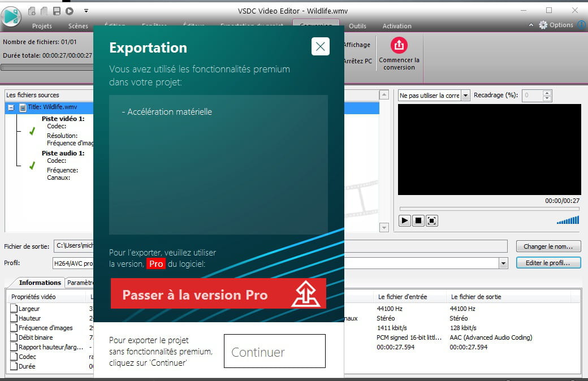Viewport: 588px width, 381px height.
Task: Create a new project from quick access toolbar
Action: click(32, 11)
